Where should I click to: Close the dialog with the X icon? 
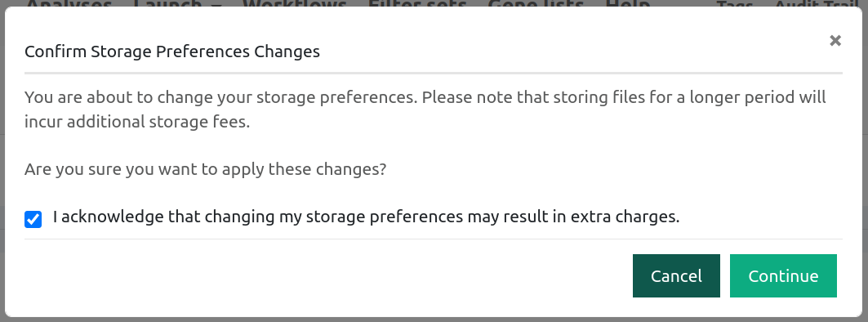[x=835, y=41]
